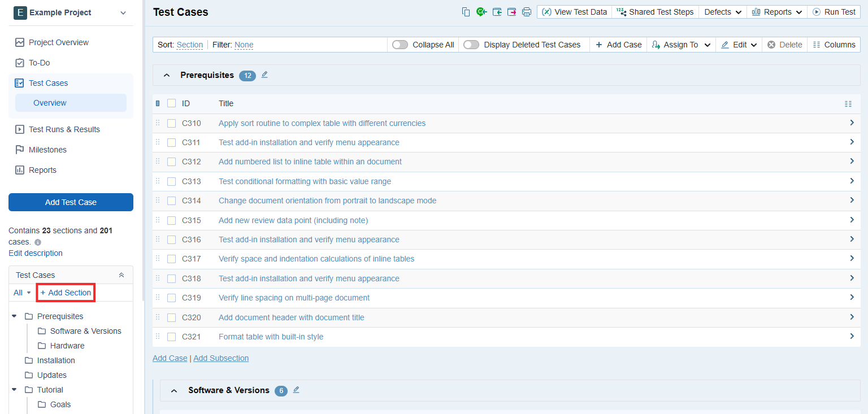Click the import test cases icon

(x=497, y=12)
